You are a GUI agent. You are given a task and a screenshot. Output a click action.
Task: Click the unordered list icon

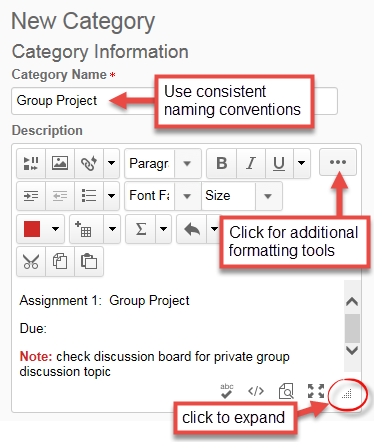click(89, 196)
